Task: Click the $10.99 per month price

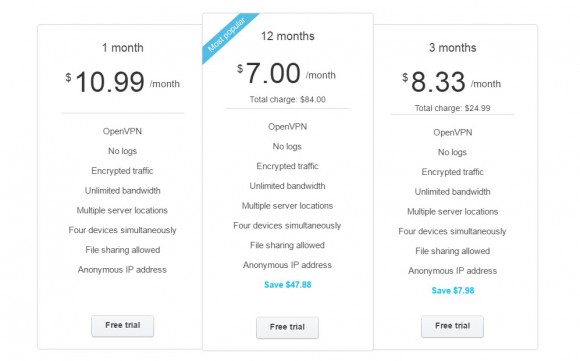Action: (122, 82)
